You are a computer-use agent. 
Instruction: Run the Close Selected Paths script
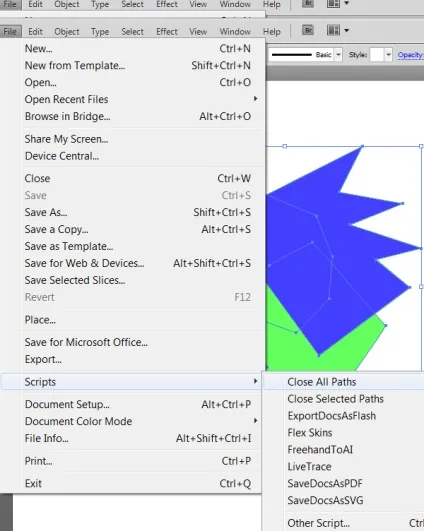[344, 399]
